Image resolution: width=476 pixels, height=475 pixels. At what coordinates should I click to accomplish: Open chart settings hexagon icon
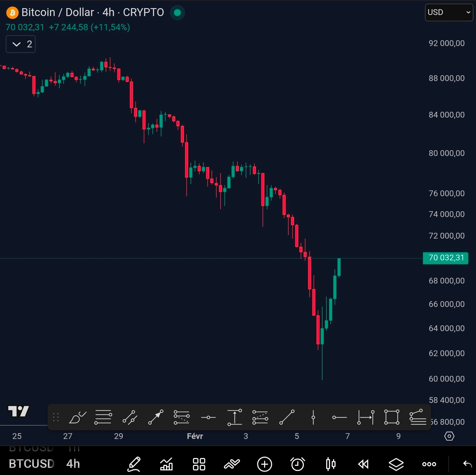[449, 436]
